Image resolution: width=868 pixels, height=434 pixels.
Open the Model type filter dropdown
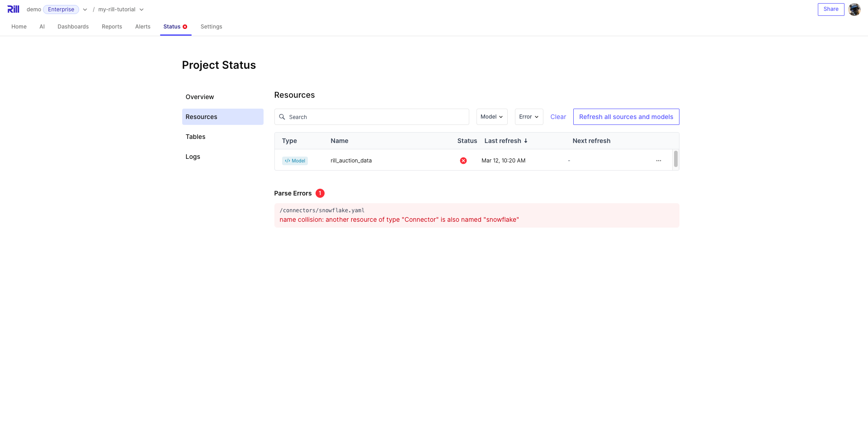[491, 117]
